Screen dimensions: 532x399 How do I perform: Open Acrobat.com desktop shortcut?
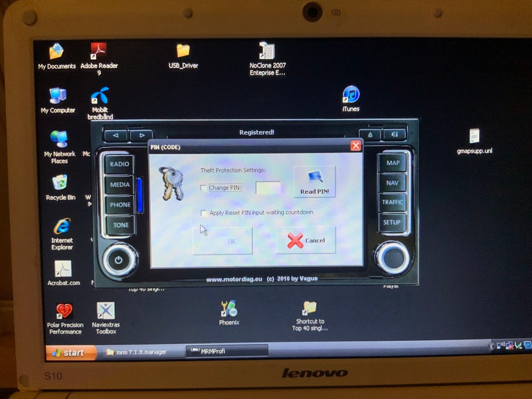(63, 273)
